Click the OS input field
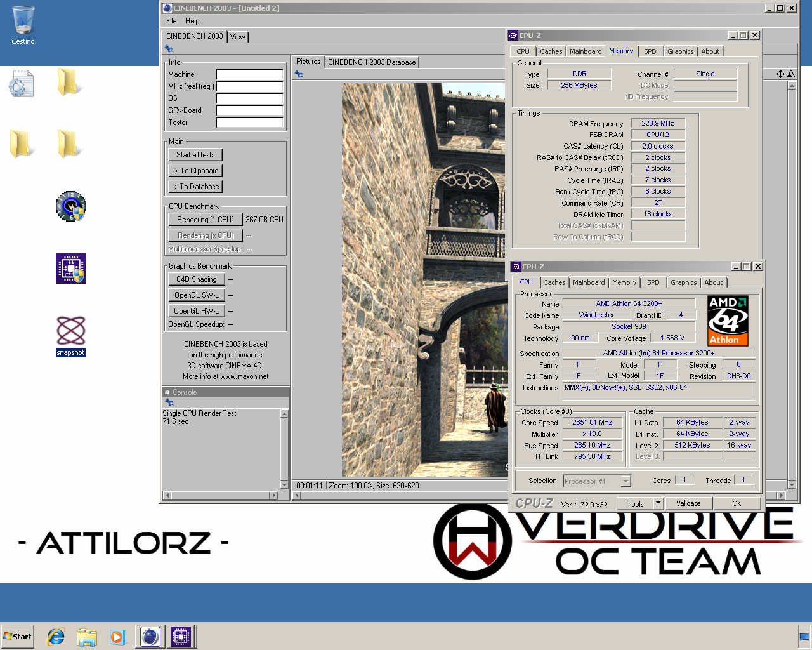Viewport: 812px width, 650px height. click(x=250, y=98)
